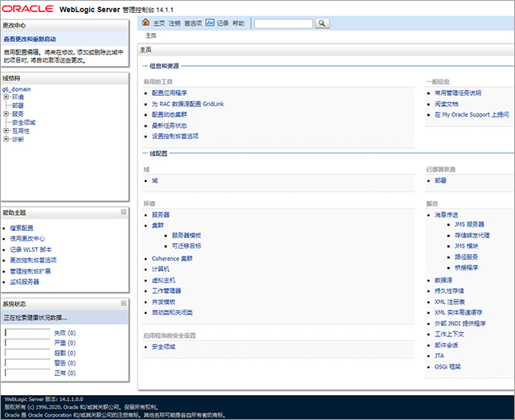Open 数据源 link

click(x=443, y=281)
